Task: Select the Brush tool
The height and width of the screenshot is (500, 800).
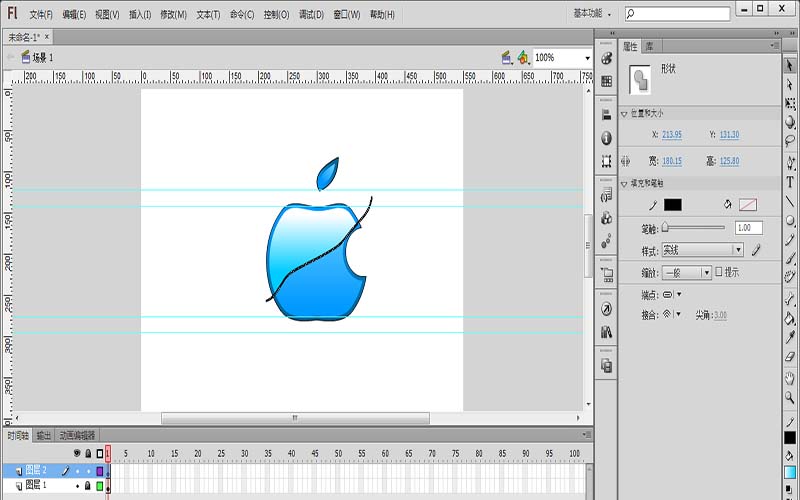Action: [790, 258]
